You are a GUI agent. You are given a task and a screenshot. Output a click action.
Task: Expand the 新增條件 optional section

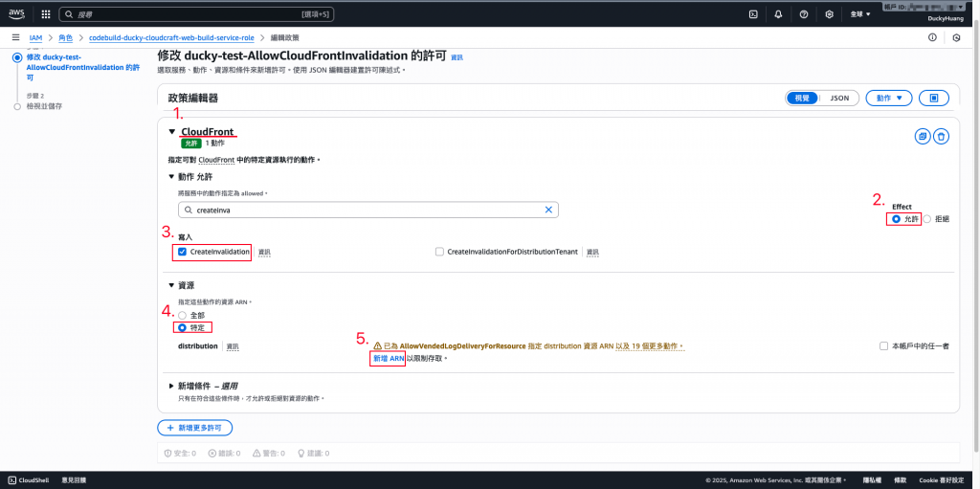(x=172, y=386)
